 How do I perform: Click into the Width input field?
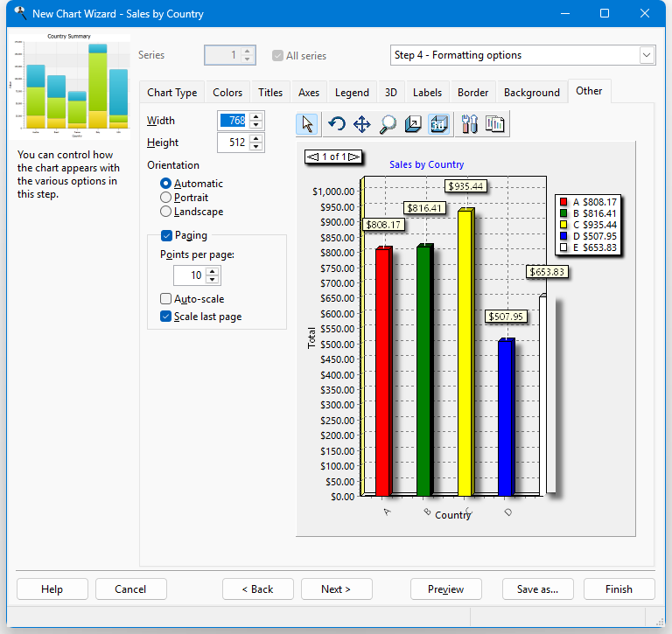tap(232, 121)
